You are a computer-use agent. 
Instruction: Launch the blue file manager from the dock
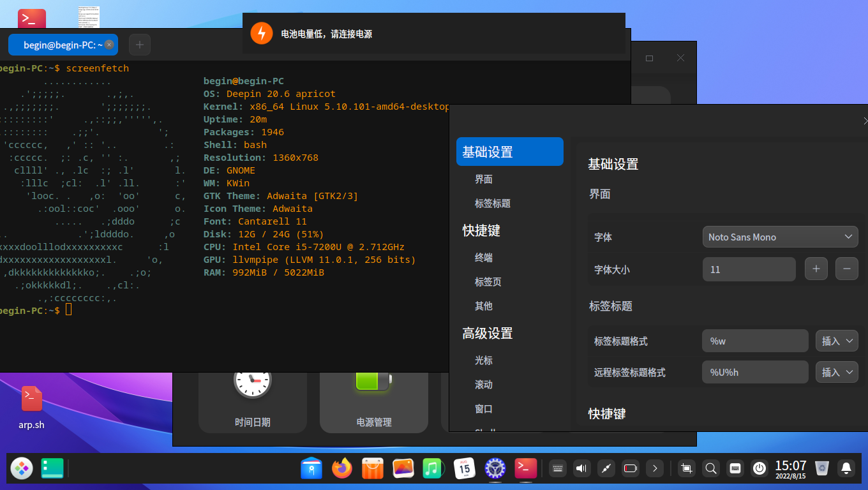(x=311, y=468)
